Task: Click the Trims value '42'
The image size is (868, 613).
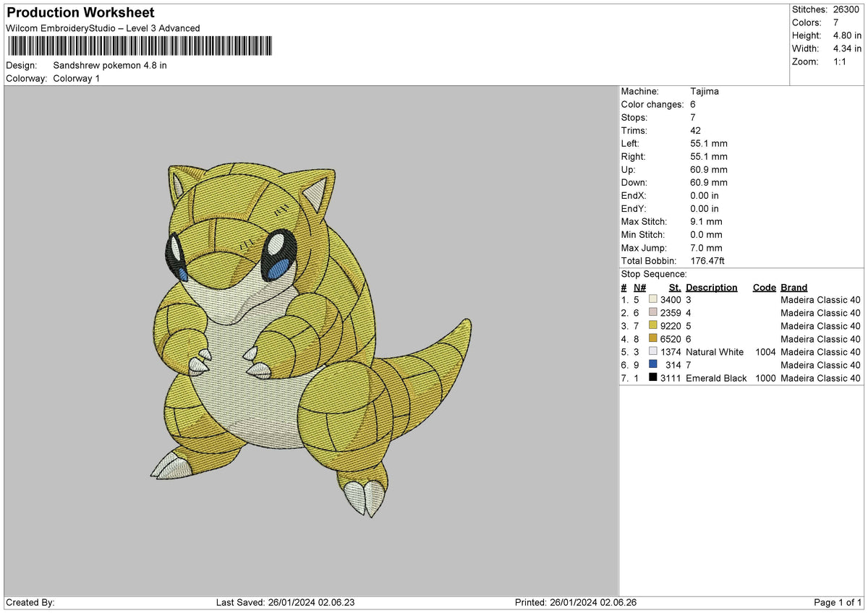Action: point(696,130)
